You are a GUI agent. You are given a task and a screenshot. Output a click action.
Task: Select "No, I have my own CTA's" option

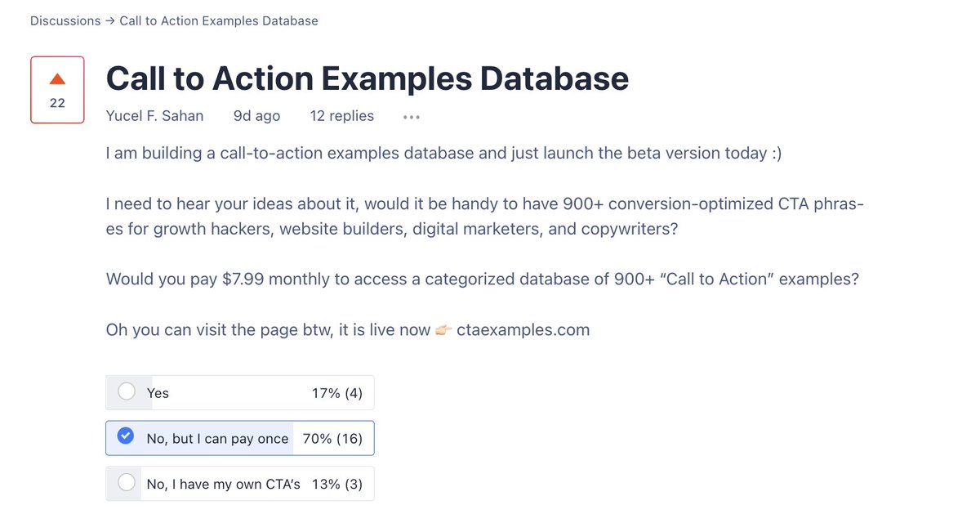coord(240,484)
